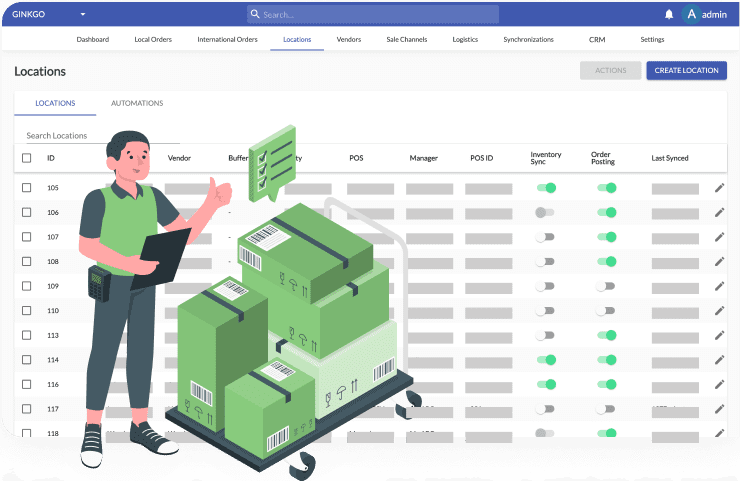Edit location 105 with the pencil icon
Image resolution: width=740 pixels, height=481 pixels.
719,188
